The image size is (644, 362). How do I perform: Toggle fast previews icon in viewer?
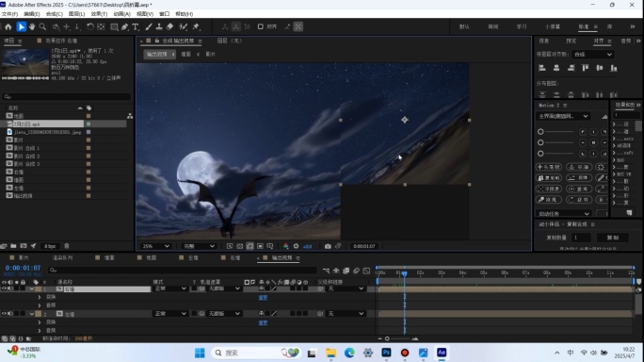tap(230, 246)
